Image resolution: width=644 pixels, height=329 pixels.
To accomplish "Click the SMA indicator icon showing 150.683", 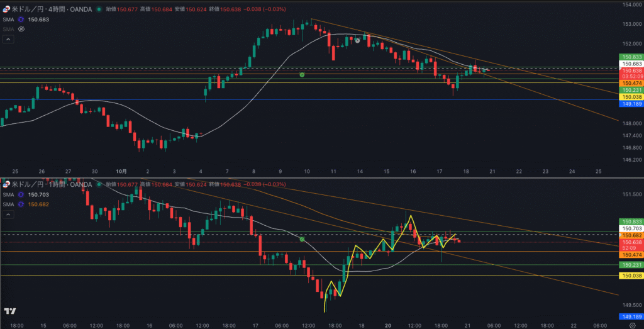I will click(21, 20).
